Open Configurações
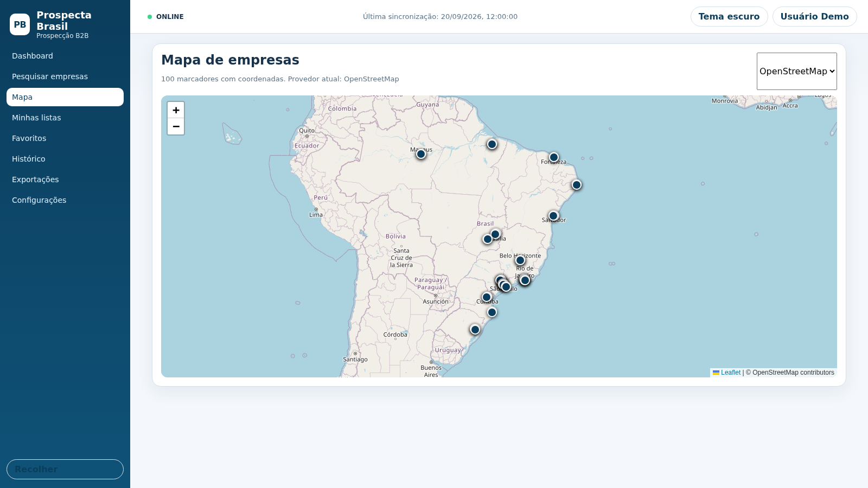 click(65, 200)
